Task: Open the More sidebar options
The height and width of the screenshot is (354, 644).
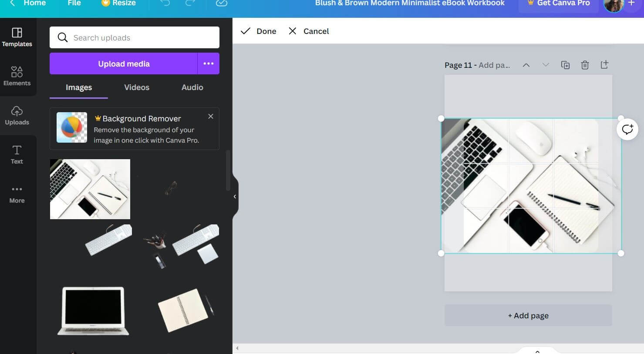Action: 17,194
